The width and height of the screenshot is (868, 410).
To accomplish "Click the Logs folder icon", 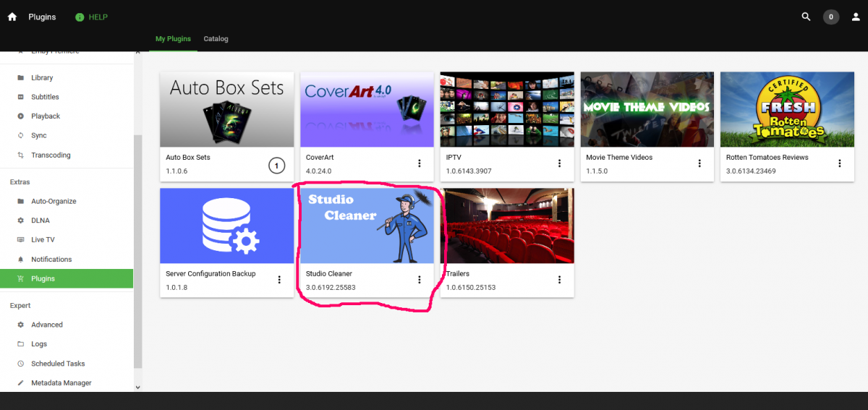I will point(20,344).
